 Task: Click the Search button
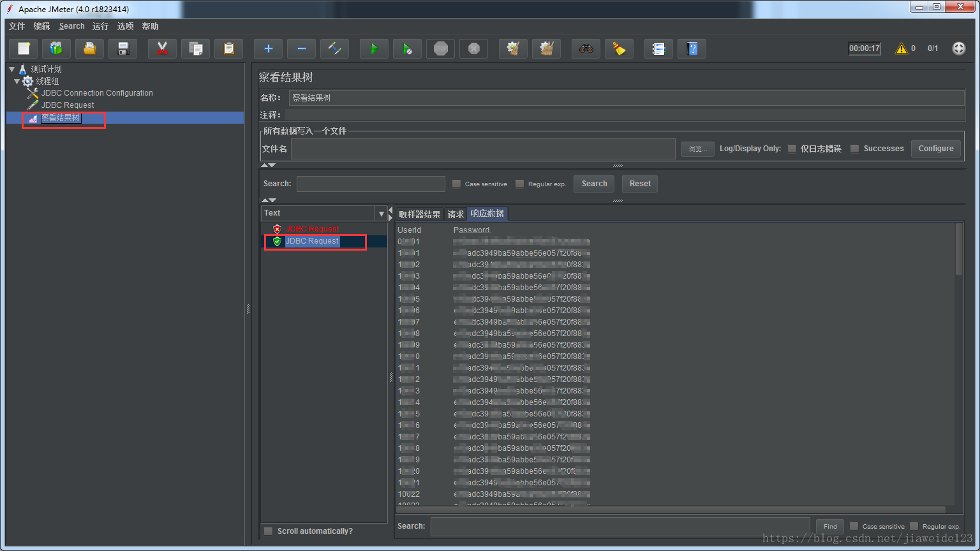coord(595,184)
